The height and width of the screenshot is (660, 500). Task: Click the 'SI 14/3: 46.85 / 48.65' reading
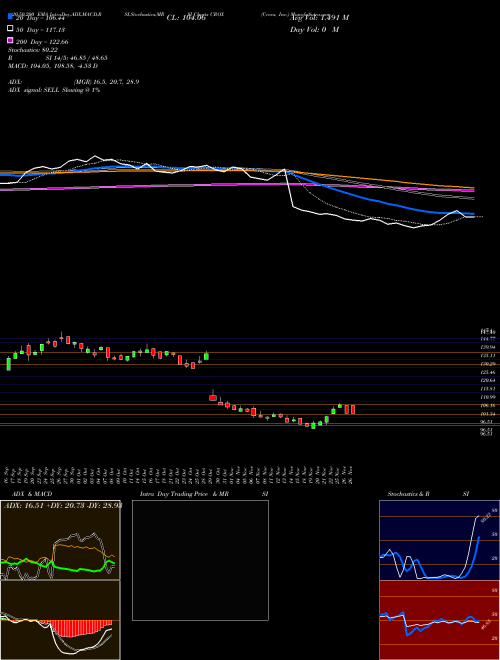[77, 58]
